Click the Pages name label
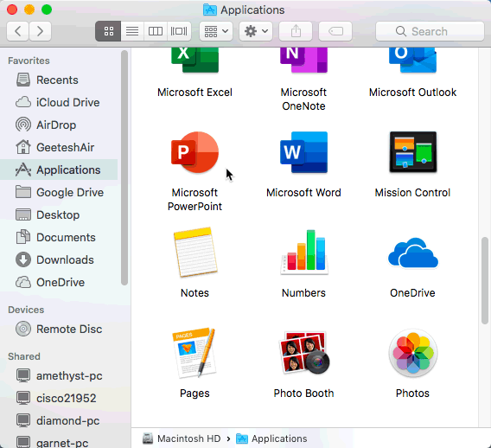This screenshot has width=491, height=448. pyautogui.click(x=194, y=394)
